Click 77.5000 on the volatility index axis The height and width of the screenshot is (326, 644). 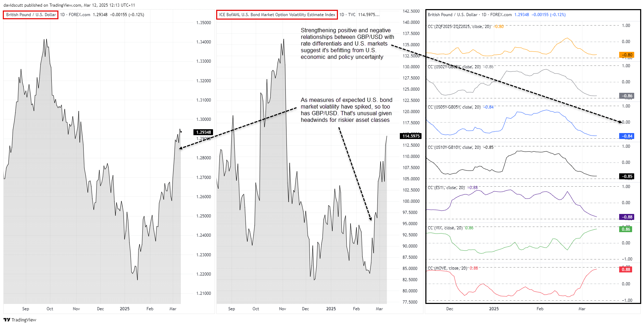pos(410,302)
